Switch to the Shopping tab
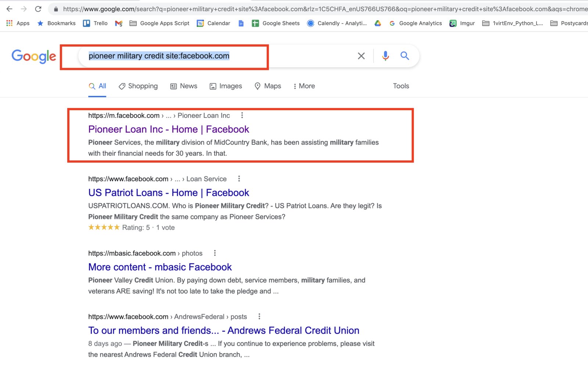The image size is (588, 371). [x=138, y=86]
